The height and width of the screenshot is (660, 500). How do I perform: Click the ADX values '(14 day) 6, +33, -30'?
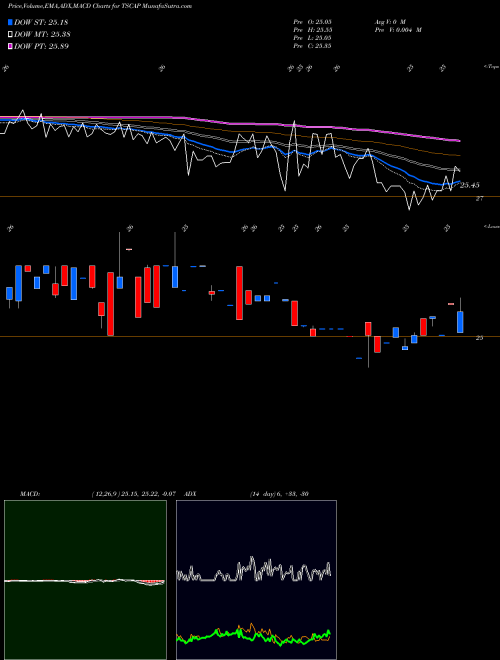[279, 494]
